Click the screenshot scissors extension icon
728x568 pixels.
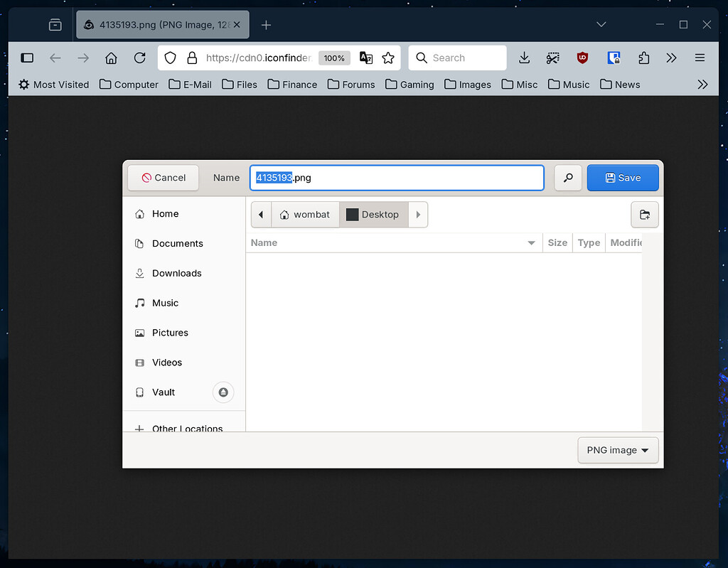553,58
